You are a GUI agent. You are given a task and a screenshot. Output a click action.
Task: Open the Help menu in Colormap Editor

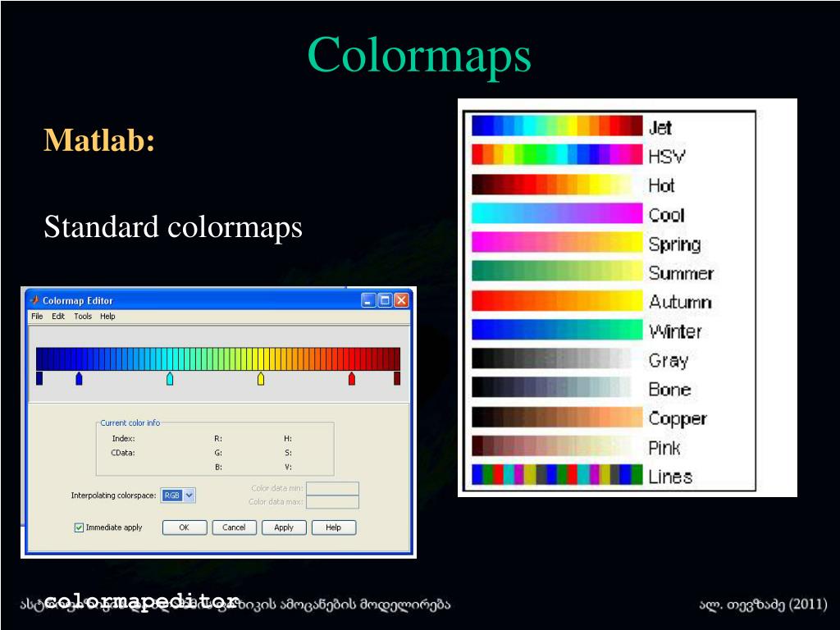tap(107, 317)
